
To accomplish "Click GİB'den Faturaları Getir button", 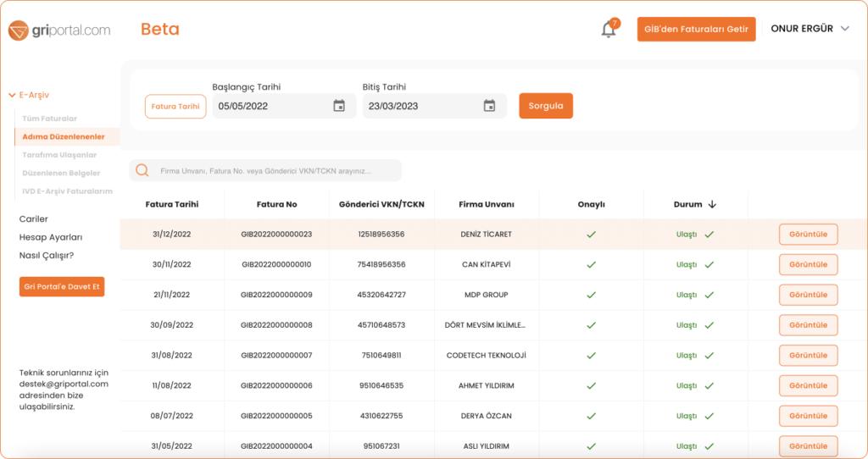I will (696, 29).
